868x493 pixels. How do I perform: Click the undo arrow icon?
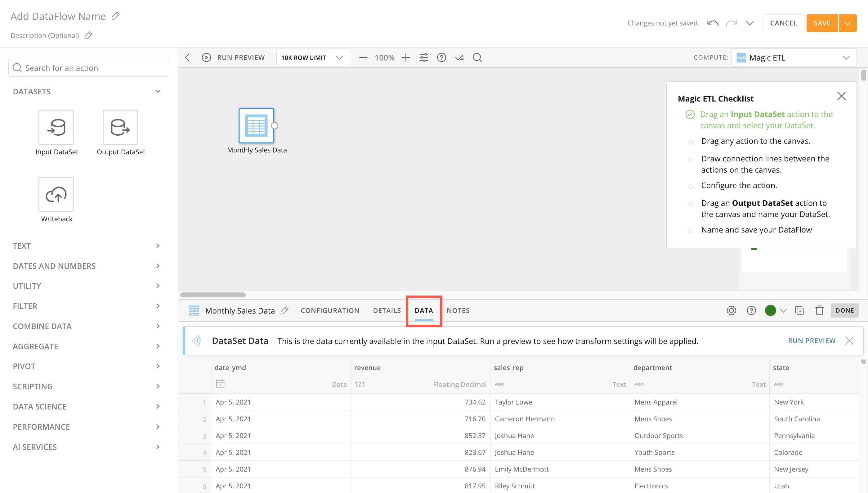[x=713, y=23]
